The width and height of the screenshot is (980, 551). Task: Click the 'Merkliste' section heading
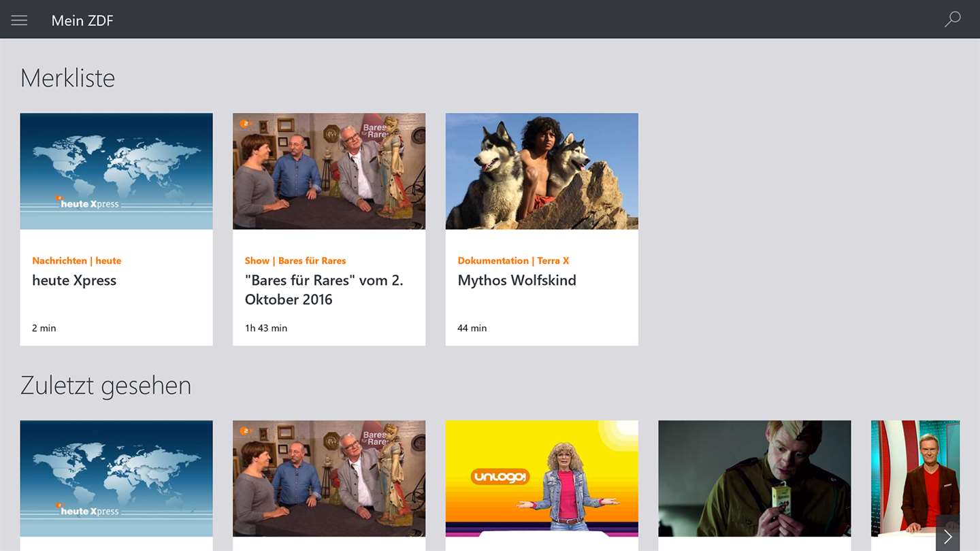(x=67, y=78)
